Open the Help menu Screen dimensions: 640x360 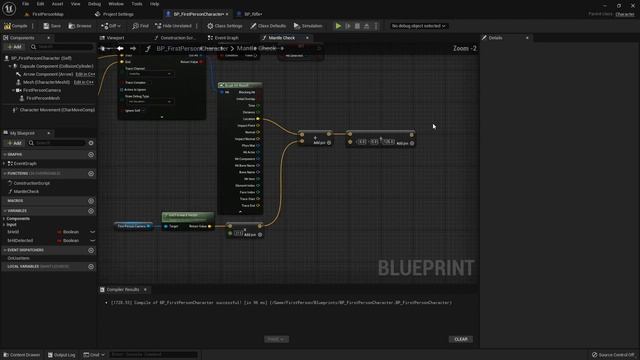click(x=154, y=4)
